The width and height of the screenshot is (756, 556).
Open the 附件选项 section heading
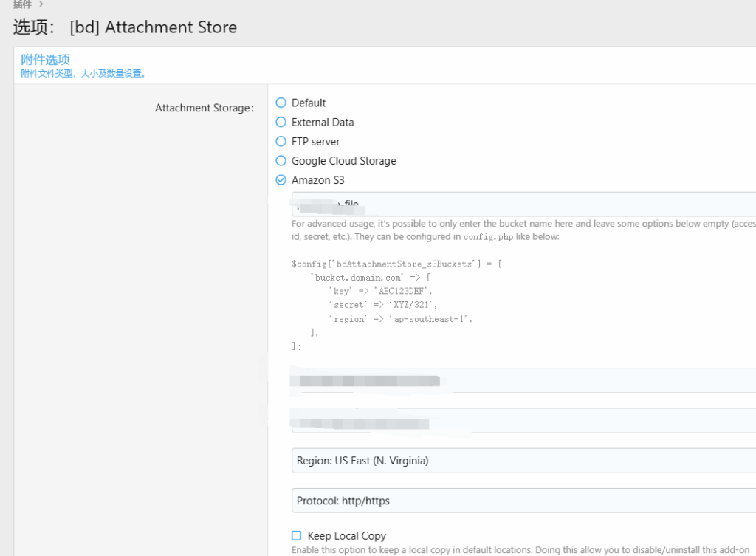(x=45, y=60)
